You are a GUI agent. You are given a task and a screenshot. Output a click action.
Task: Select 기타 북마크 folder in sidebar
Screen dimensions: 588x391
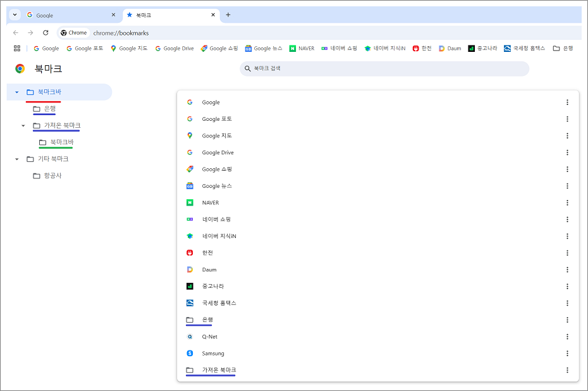coord(47,159)
